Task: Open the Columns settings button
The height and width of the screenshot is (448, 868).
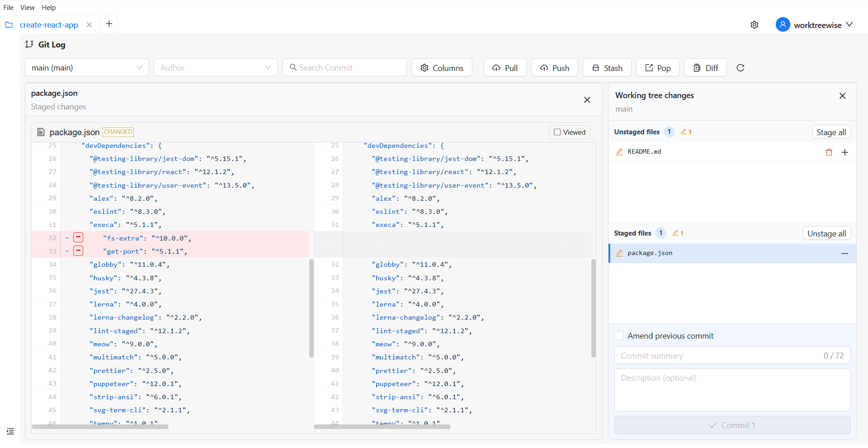Action: 442,67
